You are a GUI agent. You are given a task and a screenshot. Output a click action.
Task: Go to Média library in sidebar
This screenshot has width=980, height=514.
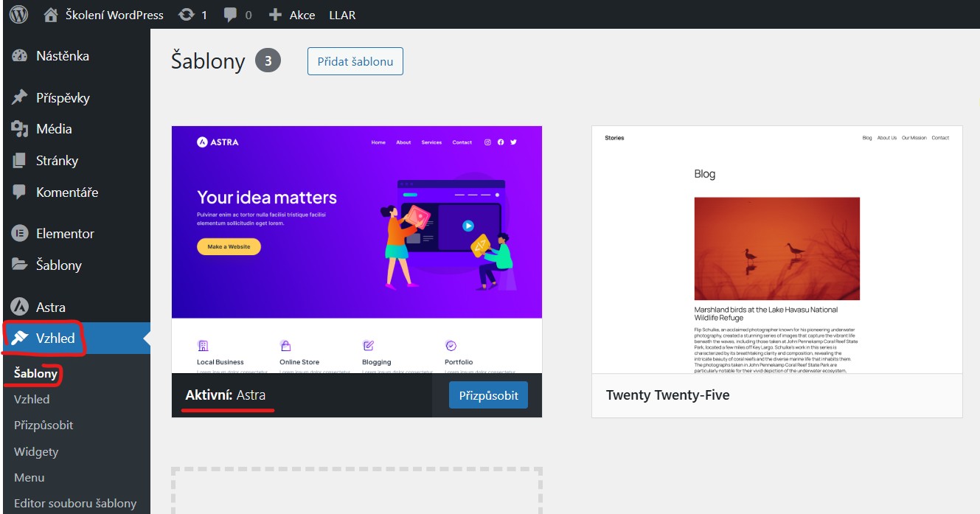click(x=54, y=129)
